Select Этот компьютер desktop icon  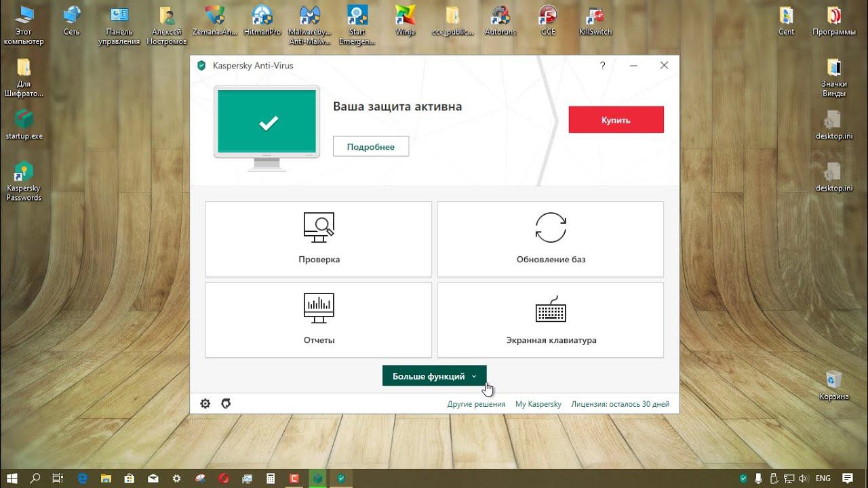(24, 26)
